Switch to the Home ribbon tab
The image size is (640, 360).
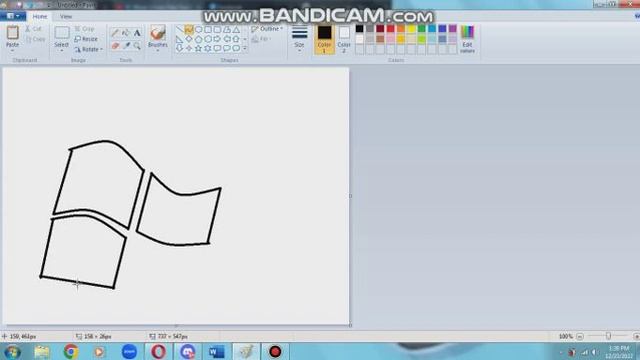(x=40, y=16)
